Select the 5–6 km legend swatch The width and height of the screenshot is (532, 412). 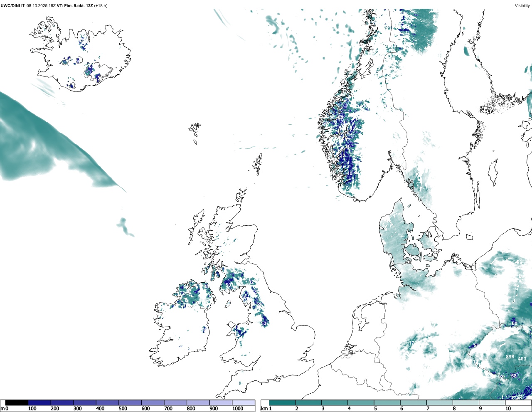387,403
